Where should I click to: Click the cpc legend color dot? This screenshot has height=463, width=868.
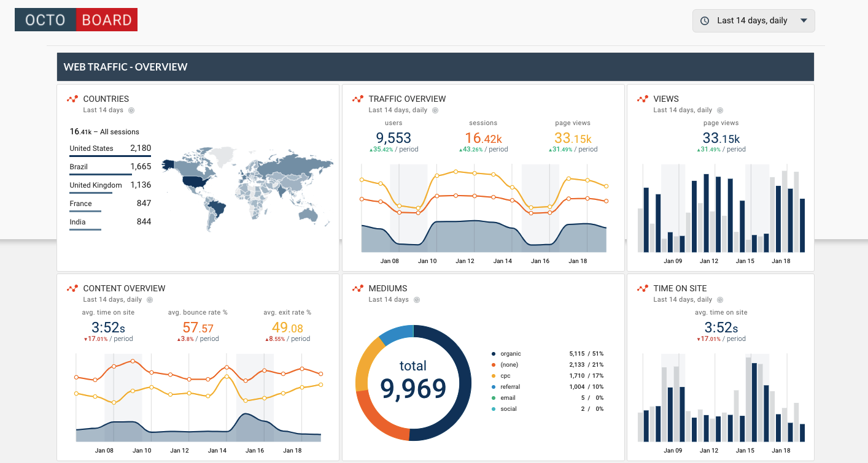point(494,376)
